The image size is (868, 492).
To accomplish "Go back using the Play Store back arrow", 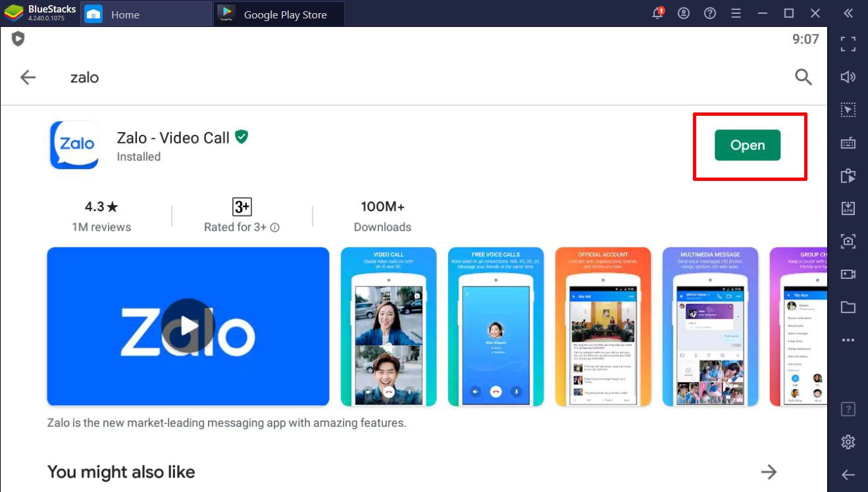I will pyautogui.click(x=28, y=78).
